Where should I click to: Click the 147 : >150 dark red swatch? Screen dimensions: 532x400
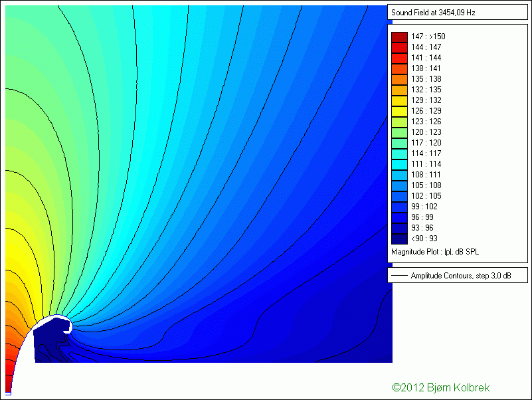tap(399, 37)
